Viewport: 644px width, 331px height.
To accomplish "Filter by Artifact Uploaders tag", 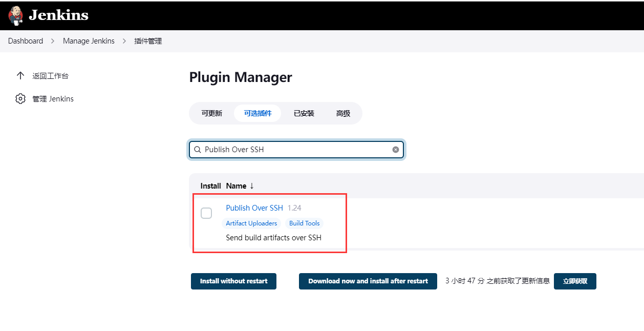I will pos(251,223).
